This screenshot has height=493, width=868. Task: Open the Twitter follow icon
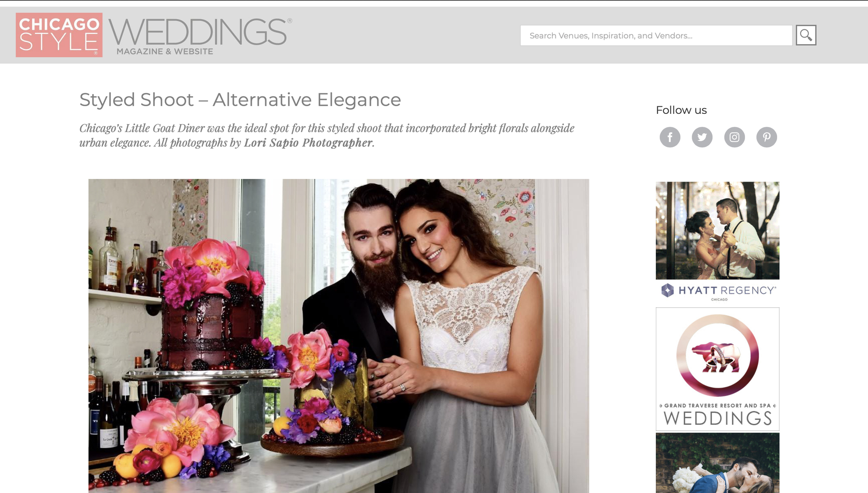pyautogui.click(x=702, y=137)
